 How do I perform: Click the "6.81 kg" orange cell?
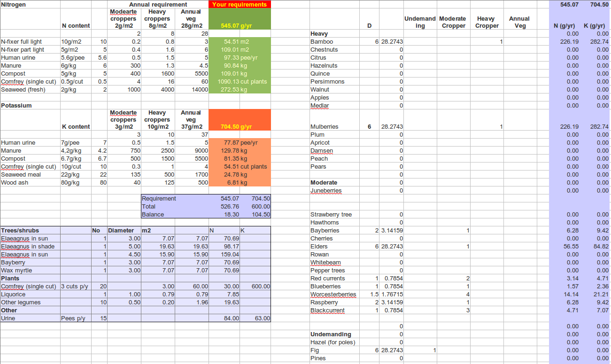(x=240, y=182)
